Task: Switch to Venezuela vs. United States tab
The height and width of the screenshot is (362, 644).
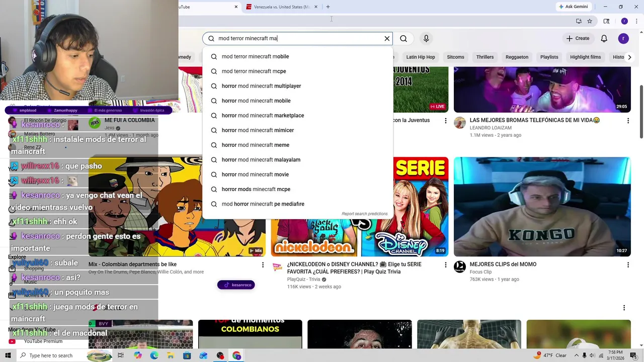Action: point(281,7)
